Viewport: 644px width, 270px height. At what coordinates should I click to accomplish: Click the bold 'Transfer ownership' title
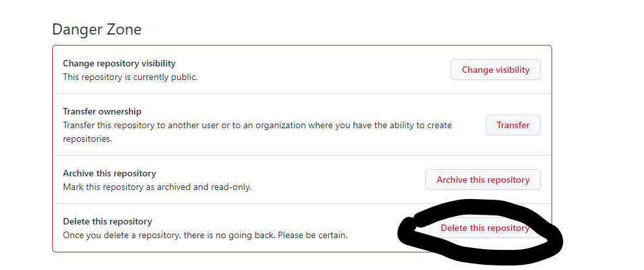click(102, 111)
